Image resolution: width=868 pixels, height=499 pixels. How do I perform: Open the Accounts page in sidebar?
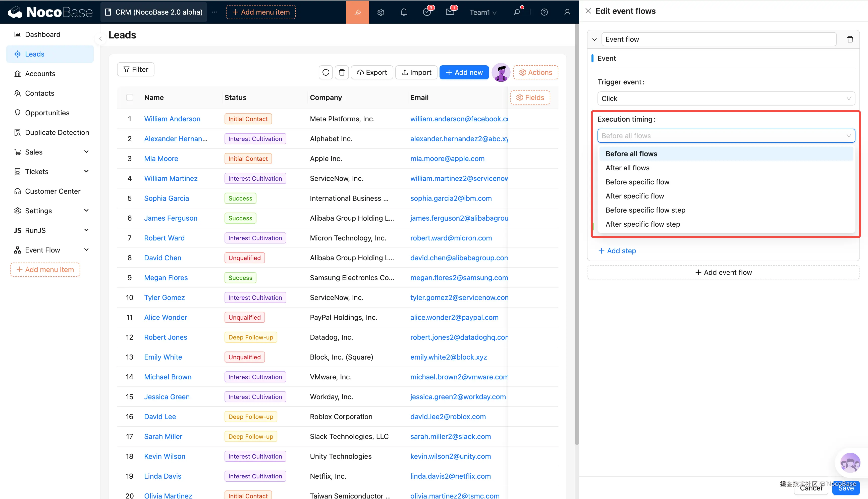pyautogui.click(x=40, y=74)
